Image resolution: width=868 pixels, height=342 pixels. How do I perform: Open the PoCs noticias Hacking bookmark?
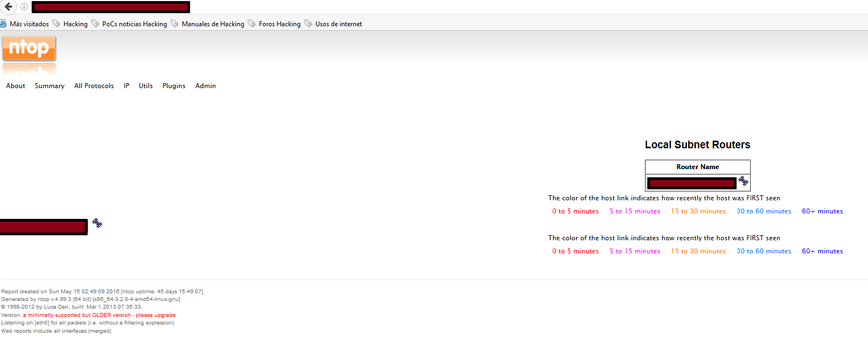[134, 24]
